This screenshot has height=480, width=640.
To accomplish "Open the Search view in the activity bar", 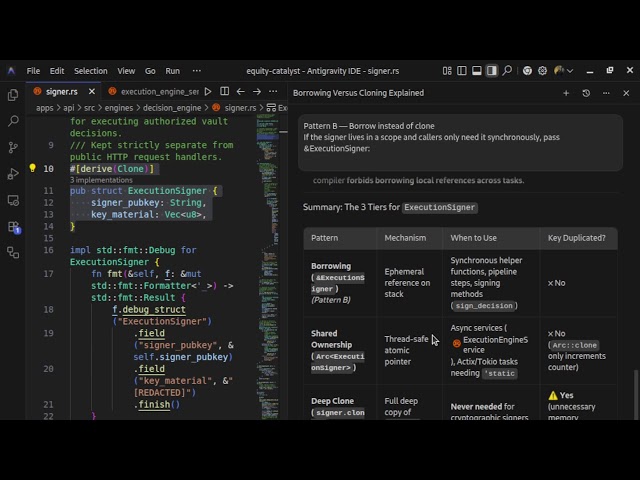I will pos(13,121).
